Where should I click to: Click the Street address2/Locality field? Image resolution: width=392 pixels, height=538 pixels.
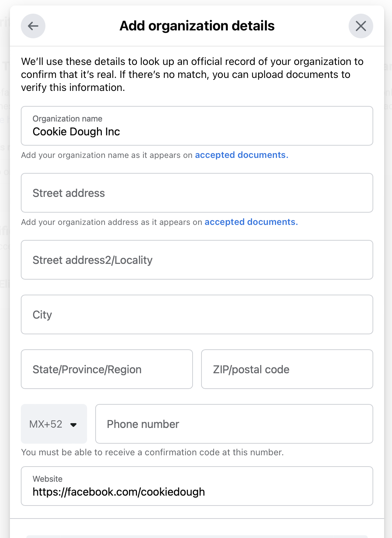click(197, 260)
